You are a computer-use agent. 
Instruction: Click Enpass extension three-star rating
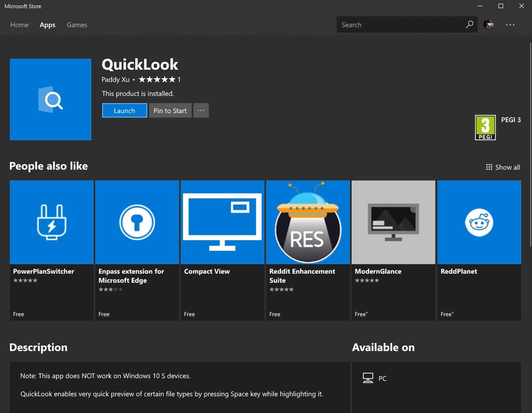111,290
